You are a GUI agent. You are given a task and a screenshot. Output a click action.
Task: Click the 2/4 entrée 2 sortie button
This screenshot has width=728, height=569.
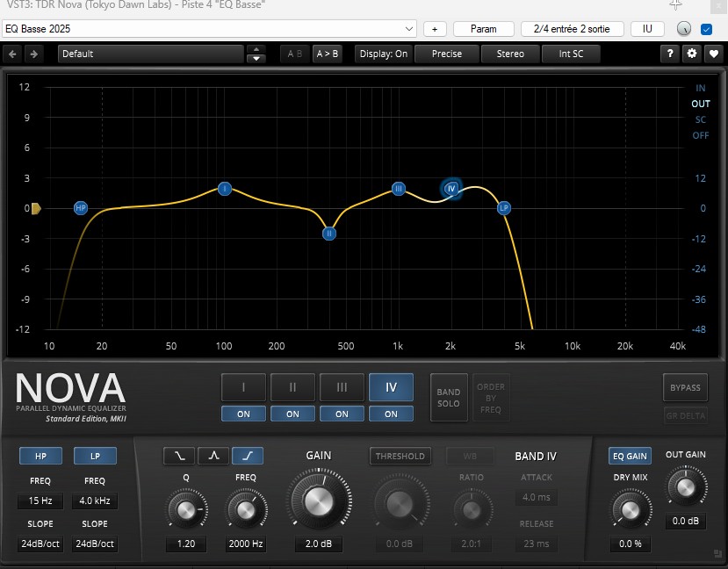click(x=572, y=29)
